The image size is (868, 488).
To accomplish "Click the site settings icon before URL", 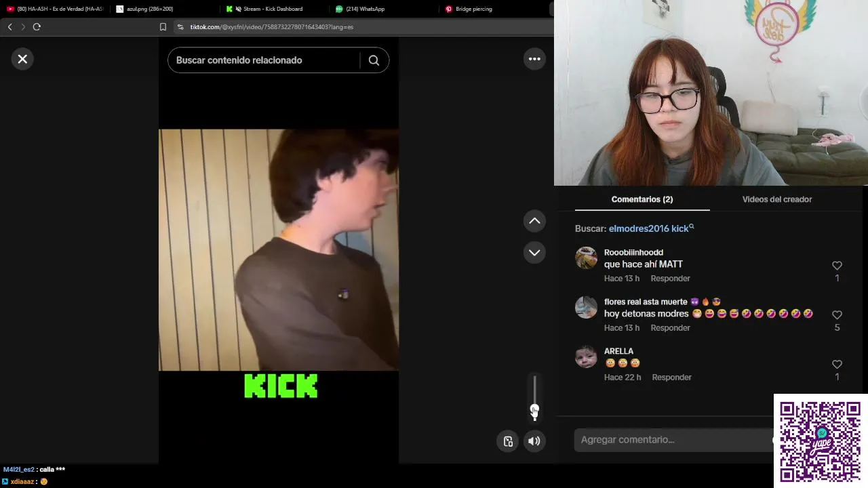I will (x=180, y=27).
